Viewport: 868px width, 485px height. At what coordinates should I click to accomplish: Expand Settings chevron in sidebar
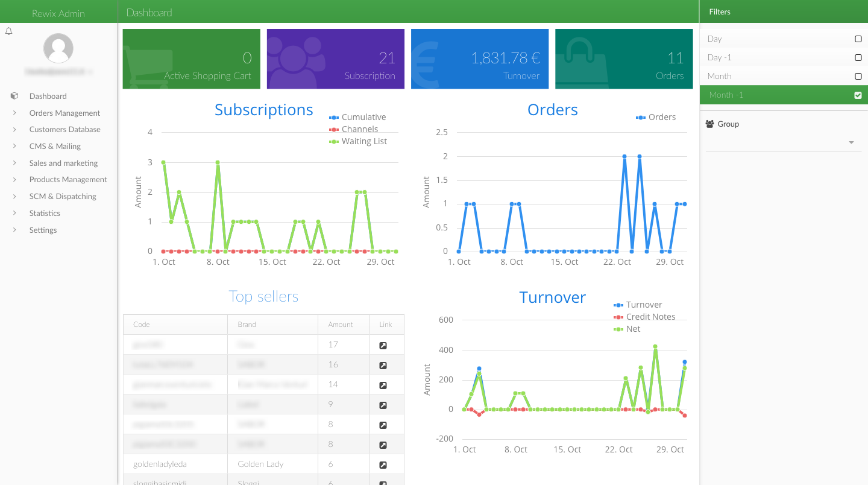14,230
